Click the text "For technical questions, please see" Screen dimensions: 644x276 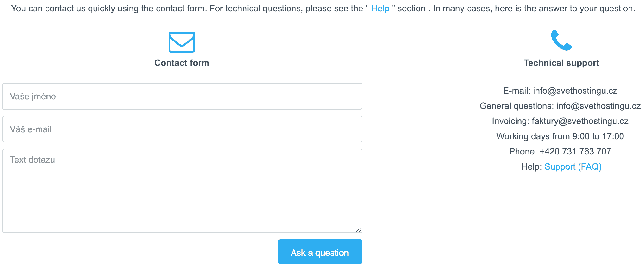286,9
